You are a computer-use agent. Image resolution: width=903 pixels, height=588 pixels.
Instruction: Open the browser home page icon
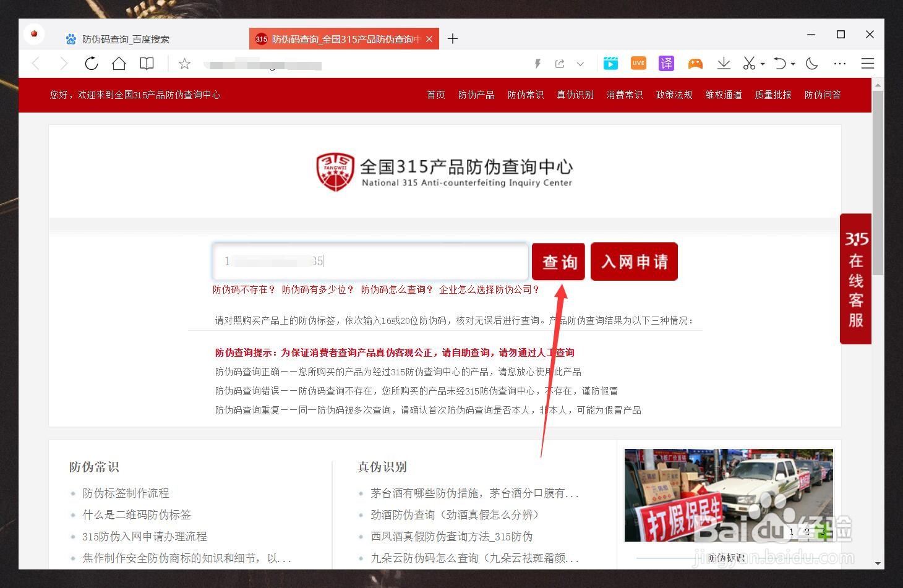point(119,63)
